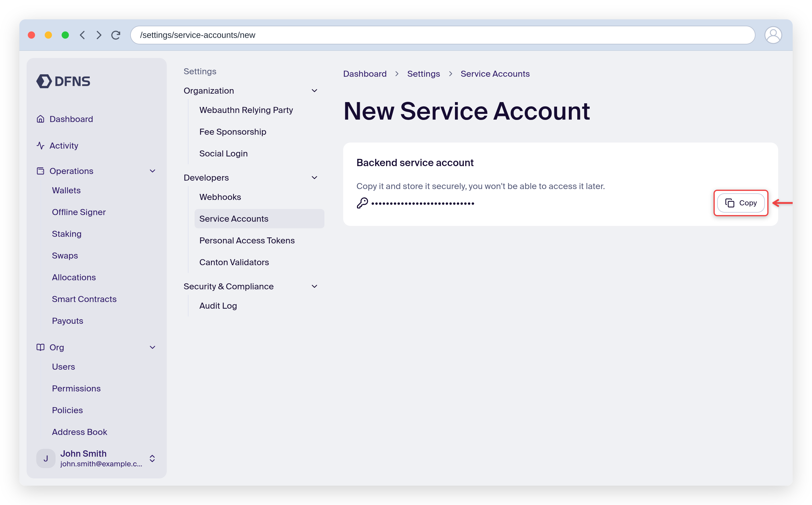Viewport: 812px width, 505px height.
Task: Click the key icon beside the hidden token
Action: pyautogui.click(x=362, y=203)
